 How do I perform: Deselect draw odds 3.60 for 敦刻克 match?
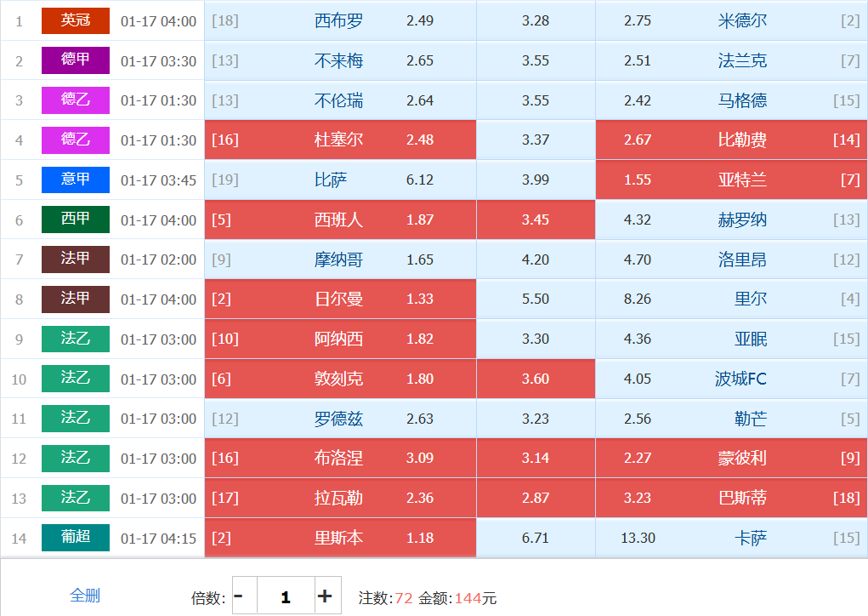(x=536, y=379)
